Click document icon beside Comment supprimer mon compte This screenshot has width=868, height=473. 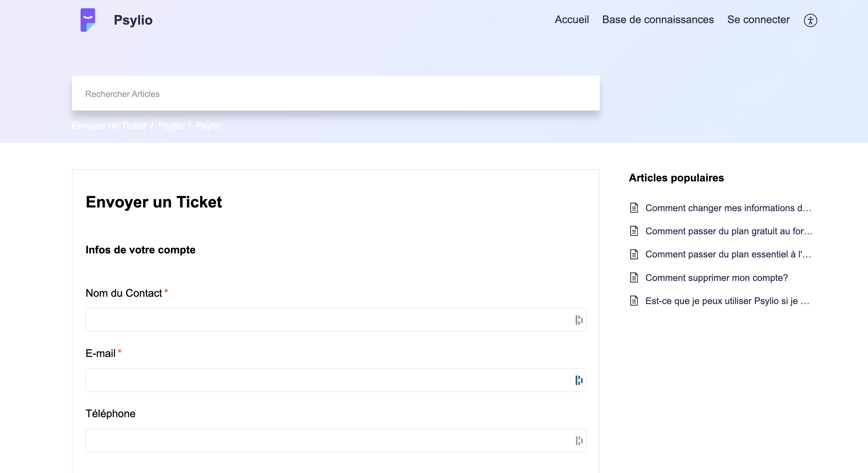click(x=634, y=278)
